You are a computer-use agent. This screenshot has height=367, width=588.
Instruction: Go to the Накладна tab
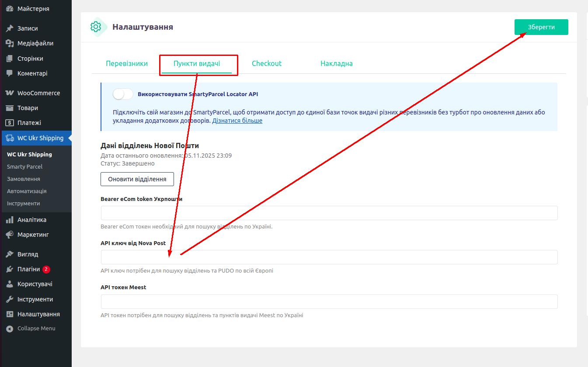click(x=336, y=64)
